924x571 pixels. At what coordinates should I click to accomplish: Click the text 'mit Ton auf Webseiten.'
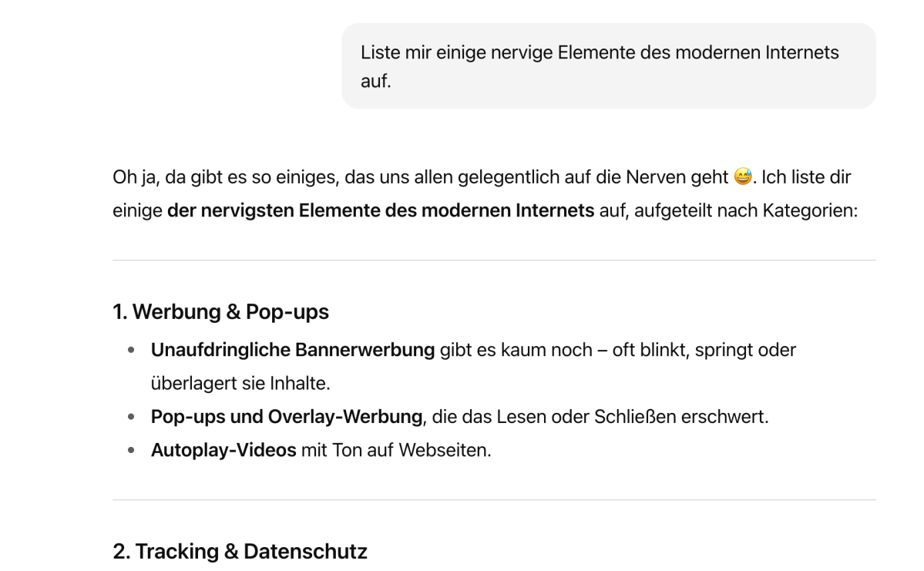click(x=396, y=450)
